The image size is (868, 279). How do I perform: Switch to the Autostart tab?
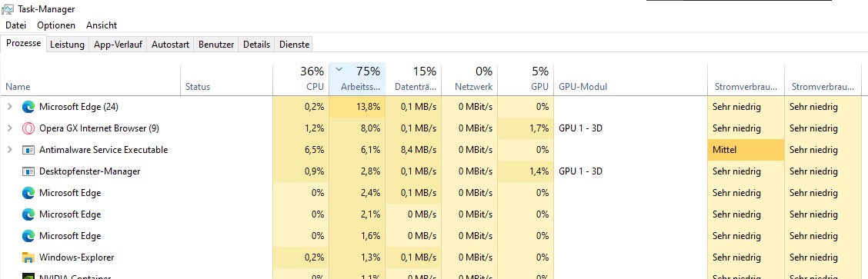pos(171,45)
